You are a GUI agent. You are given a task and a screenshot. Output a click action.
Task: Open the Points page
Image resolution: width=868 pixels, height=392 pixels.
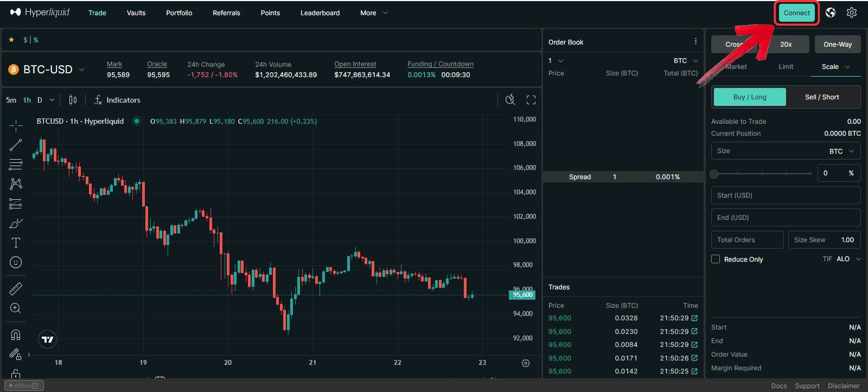click(x=270, y=12)
